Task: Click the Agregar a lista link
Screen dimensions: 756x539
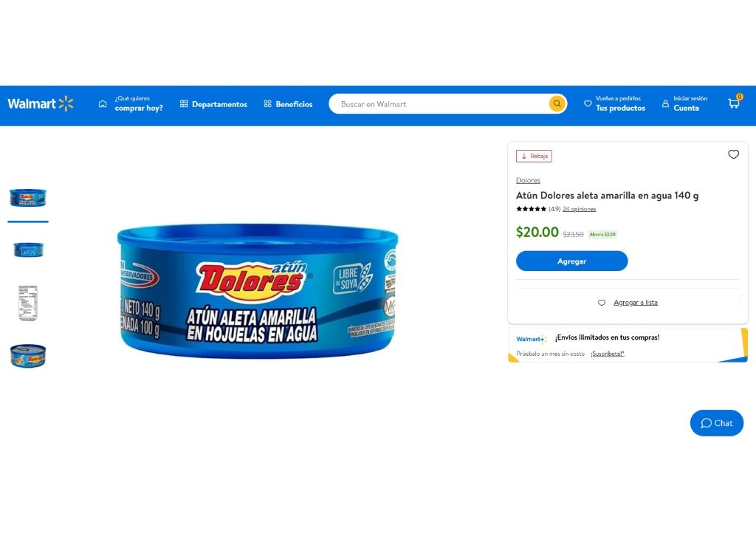Action: (x=636, y=302)
